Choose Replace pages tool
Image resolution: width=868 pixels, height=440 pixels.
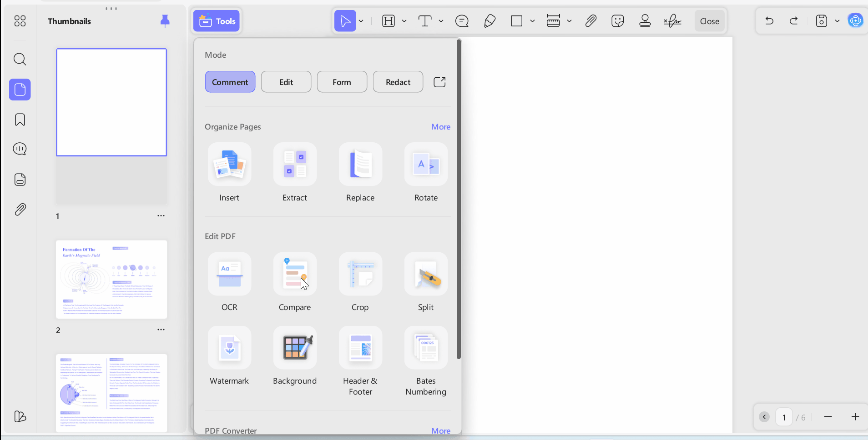point(360,173)
